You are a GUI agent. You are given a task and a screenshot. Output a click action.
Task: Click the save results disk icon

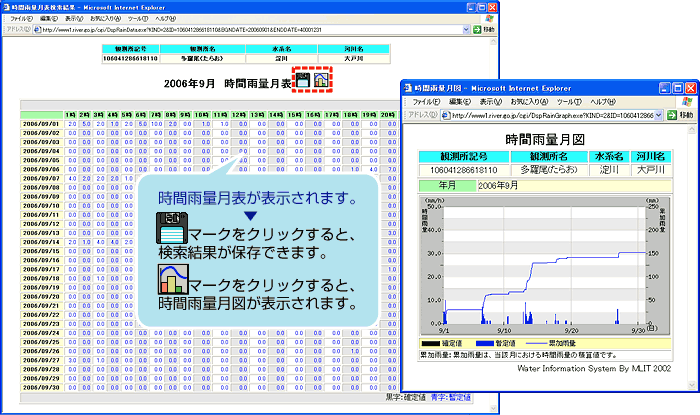(304, 83)
